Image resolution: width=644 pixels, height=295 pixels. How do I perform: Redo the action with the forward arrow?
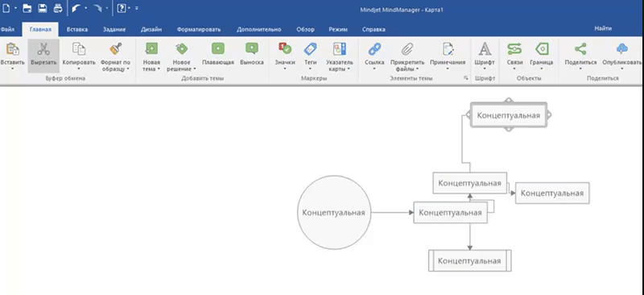click(97, 8)
